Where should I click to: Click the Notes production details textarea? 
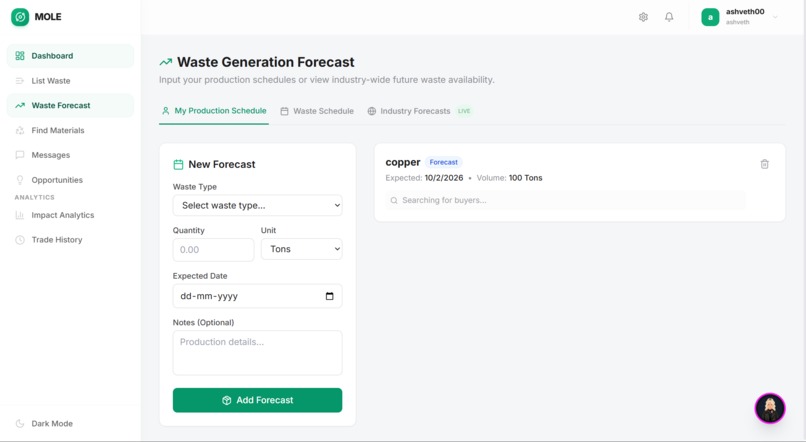click(257, 353)
